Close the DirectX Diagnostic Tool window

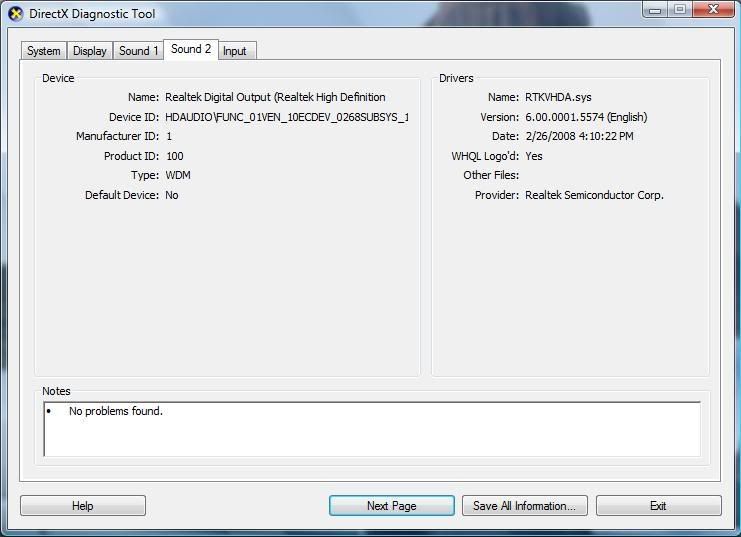point(714,9)
